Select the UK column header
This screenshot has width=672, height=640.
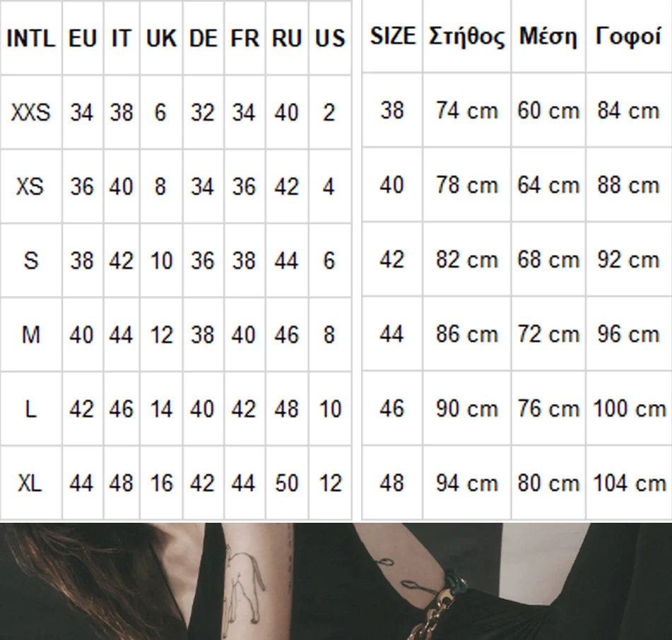tap(161, 38)
